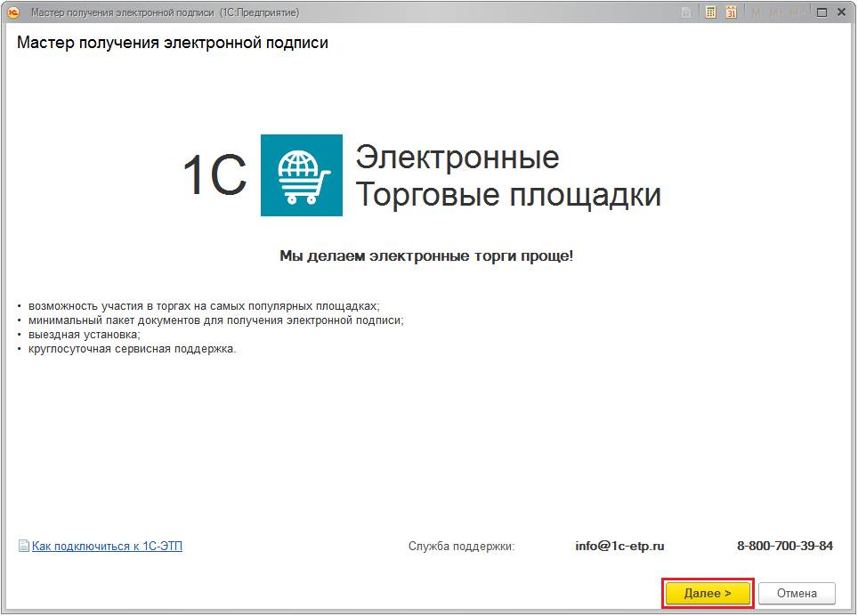Click the phone number 8-800-700-39-84

click(x=785, y=546)
